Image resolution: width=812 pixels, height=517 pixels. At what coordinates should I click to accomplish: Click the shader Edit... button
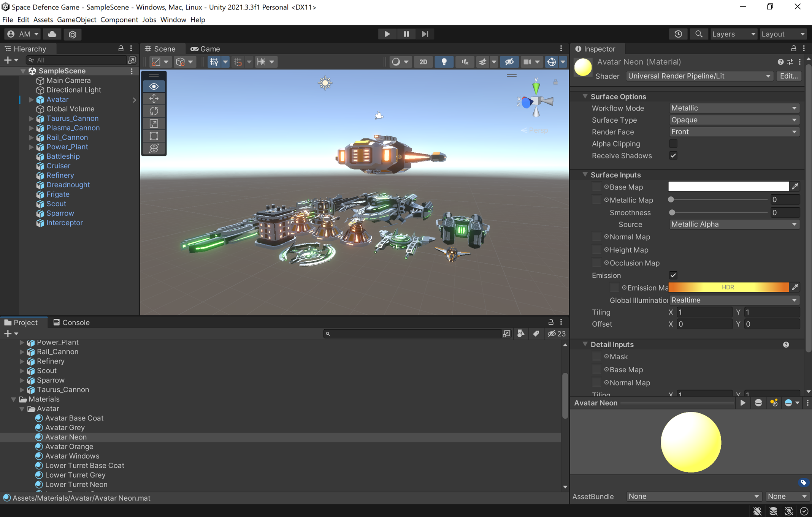pos(789,76)
